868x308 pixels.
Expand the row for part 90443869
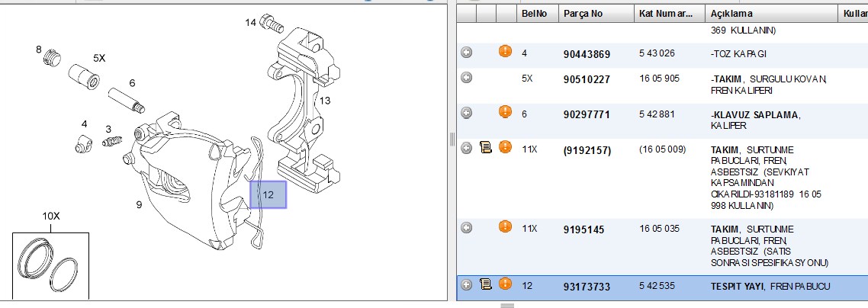click(x=467, y=53)
